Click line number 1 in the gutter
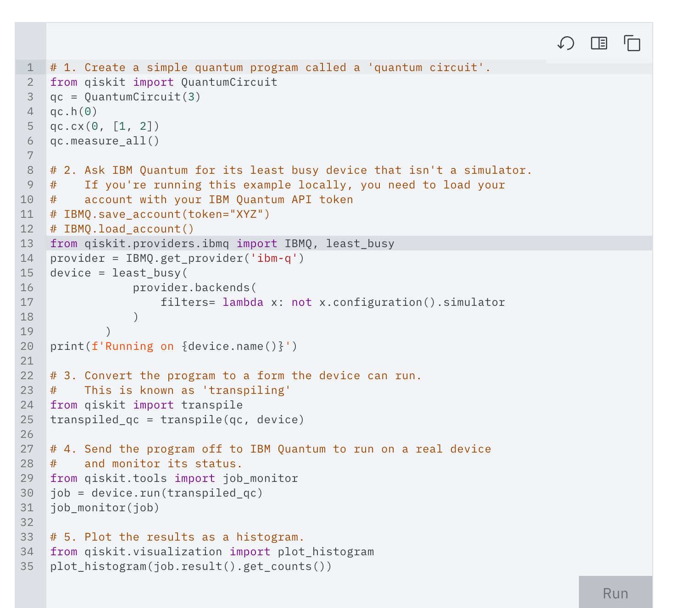The width and height of the screenshot is (700, 608). (x=29, y=67)
